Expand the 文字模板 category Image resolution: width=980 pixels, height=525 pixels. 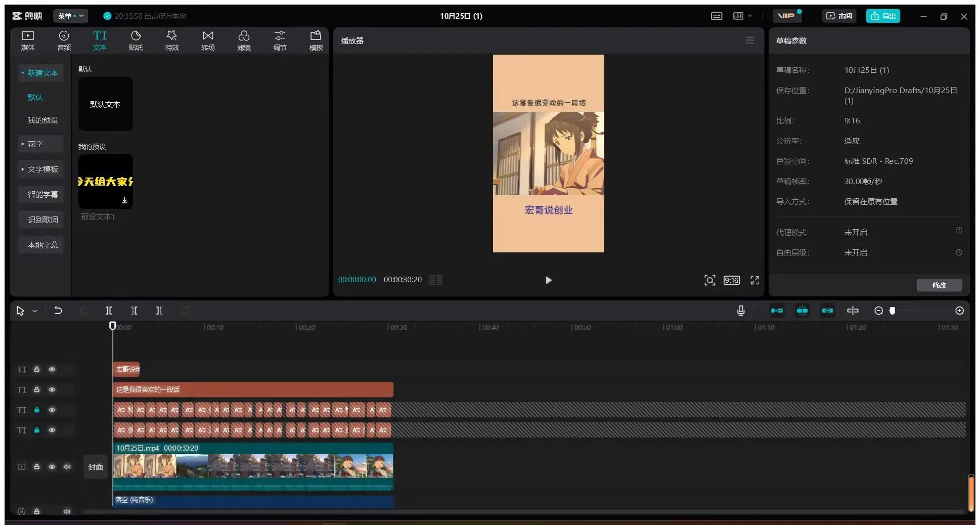[x=42, y=169]
